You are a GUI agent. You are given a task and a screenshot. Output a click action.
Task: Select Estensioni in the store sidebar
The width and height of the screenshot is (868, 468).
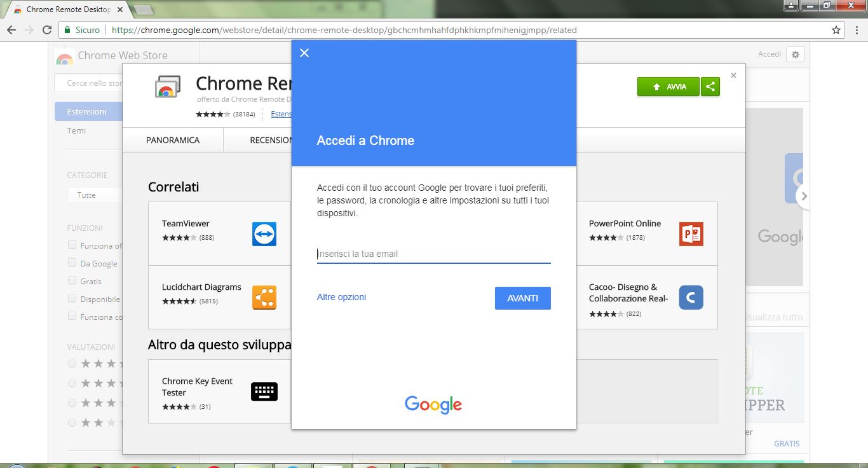[89, 111]
